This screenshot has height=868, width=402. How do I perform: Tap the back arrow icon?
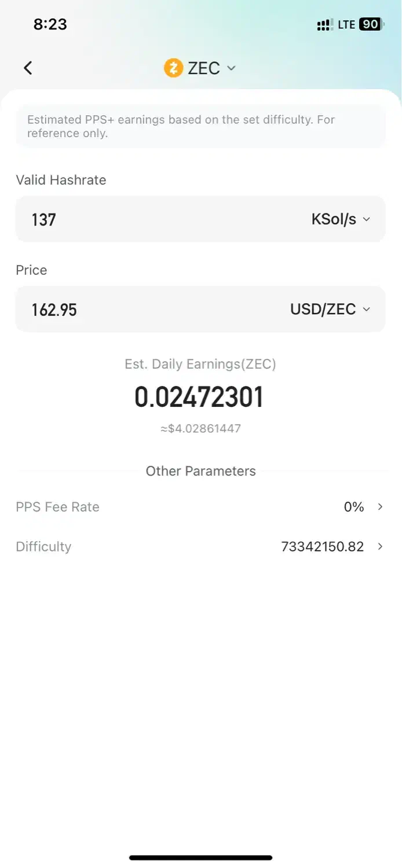pos(28,68)
